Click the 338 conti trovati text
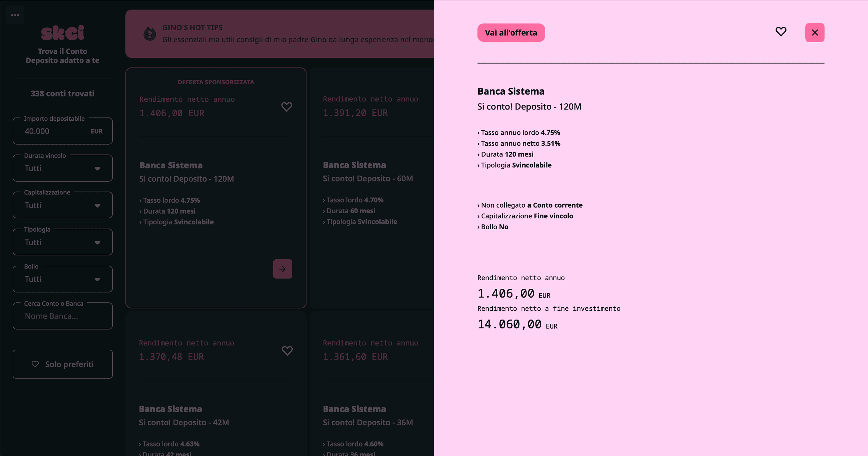The height and width of the screenshot is (456, 868). 62,93
